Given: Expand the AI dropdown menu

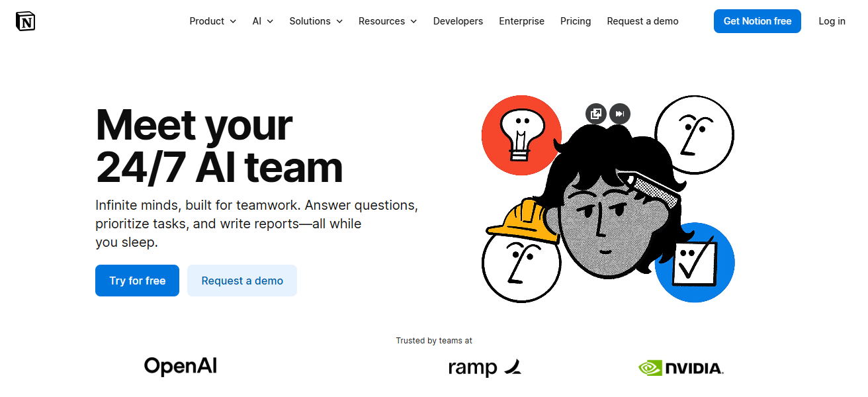Looking at the screenshot, I should (263, 21).
